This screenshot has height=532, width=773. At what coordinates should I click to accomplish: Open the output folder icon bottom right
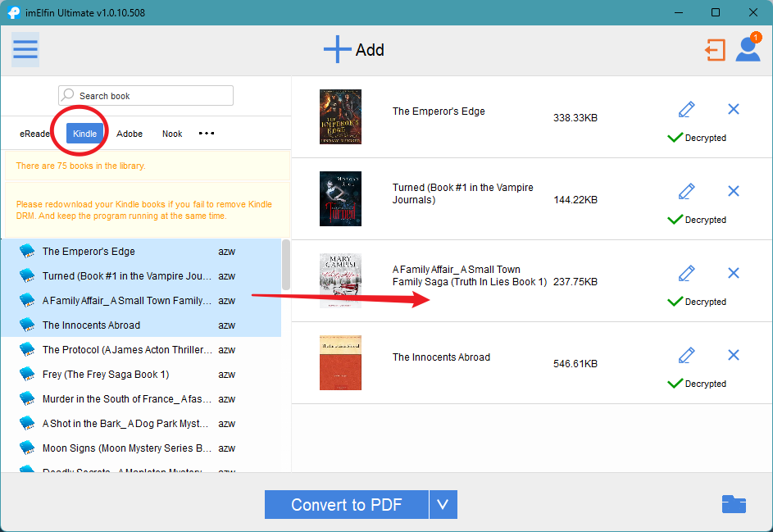click(734, 504)
